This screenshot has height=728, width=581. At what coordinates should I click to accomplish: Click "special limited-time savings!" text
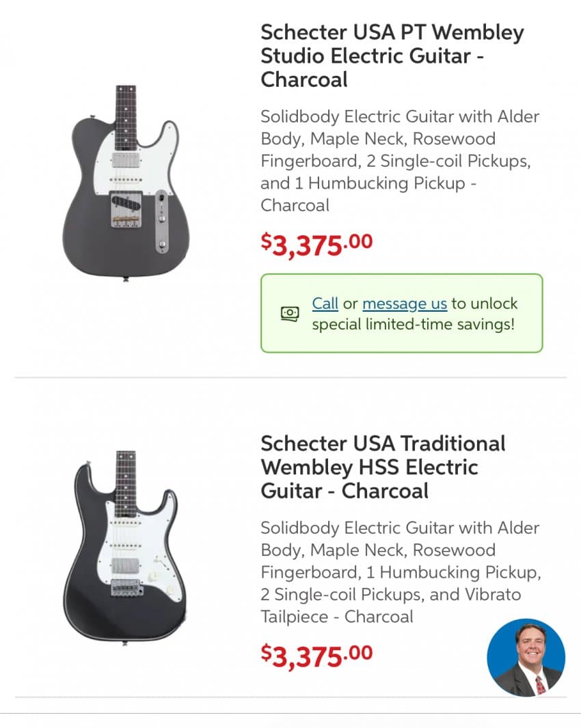point(414,324)
